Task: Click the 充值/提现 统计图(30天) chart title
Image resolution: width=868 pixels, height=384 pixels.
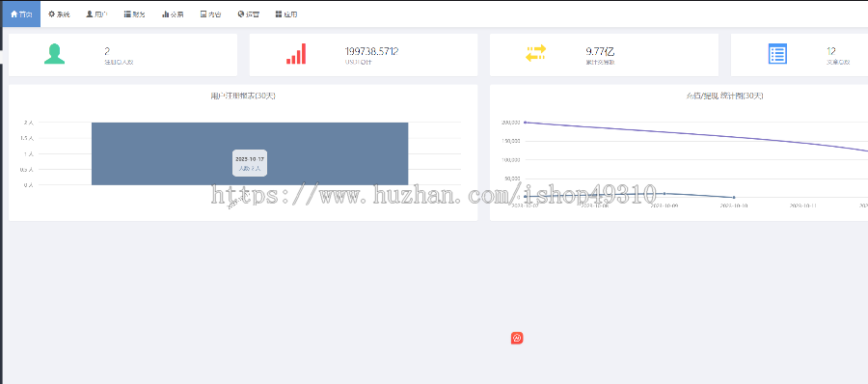Action: [724, 96]
